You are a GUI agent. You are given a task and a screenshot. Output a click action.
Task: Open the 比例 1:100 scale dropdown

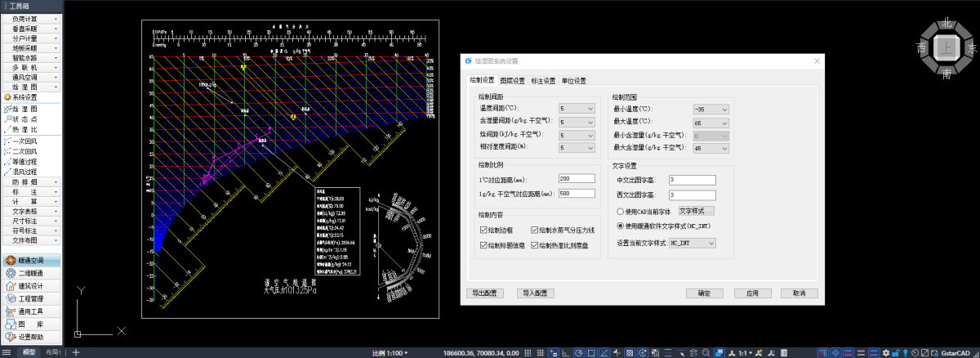click(390, 352)
